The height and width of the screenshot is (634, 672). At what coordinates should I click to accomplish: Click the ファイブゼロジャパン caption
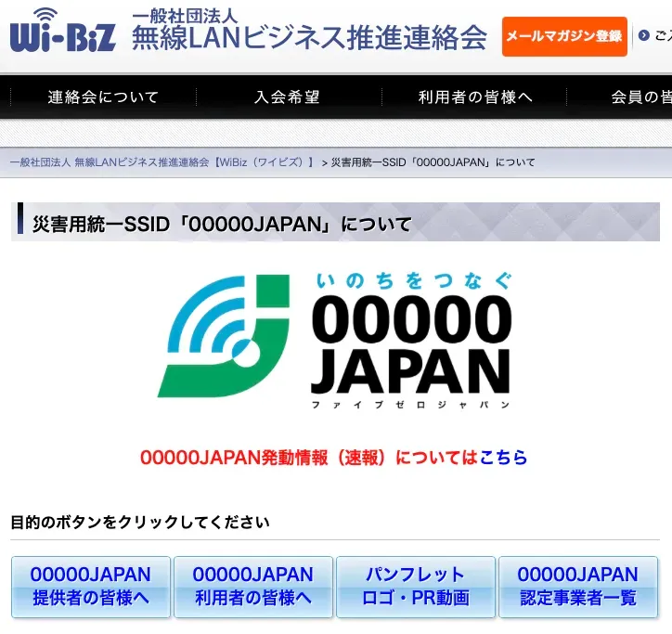coord(410,405)
